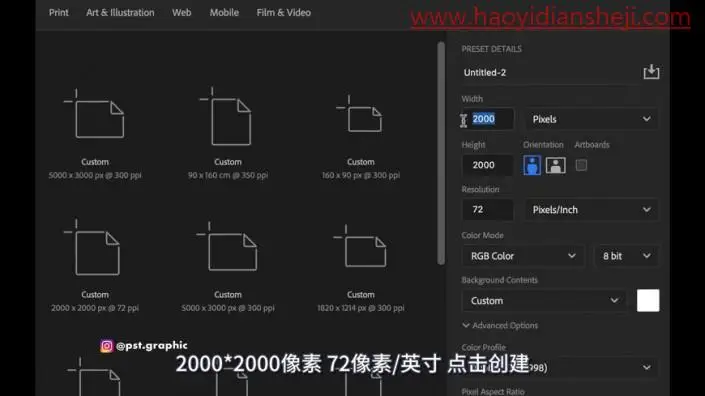Save the document preset icon
The height and width of the screenshot is (396, 705).
click(x=651, y=72)
